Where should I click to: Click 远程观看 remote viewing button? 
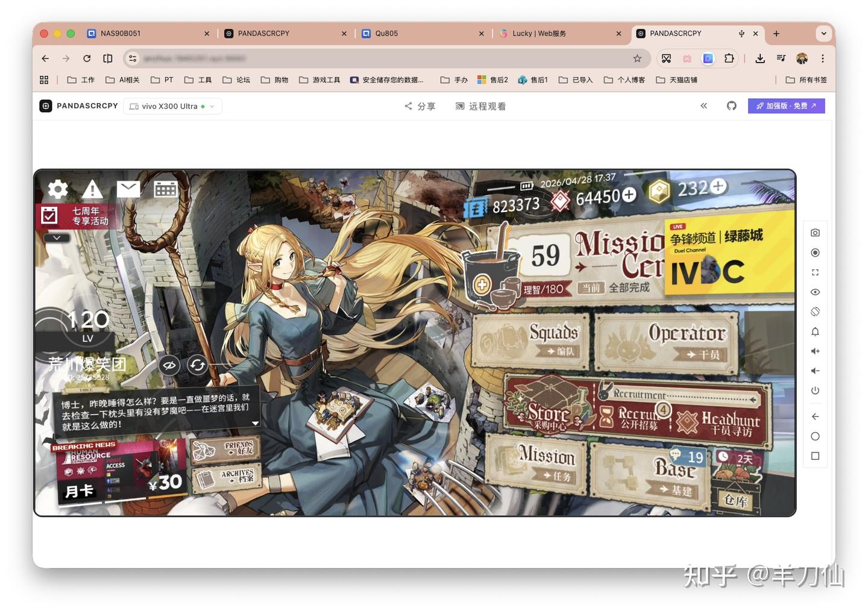(x=480, y=106)
